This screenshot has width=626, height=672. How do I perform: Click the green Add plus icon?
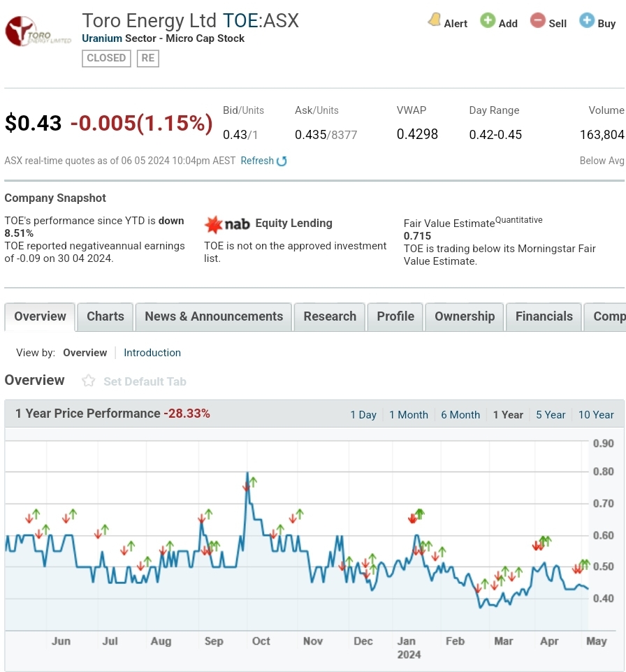click(488, 20)
